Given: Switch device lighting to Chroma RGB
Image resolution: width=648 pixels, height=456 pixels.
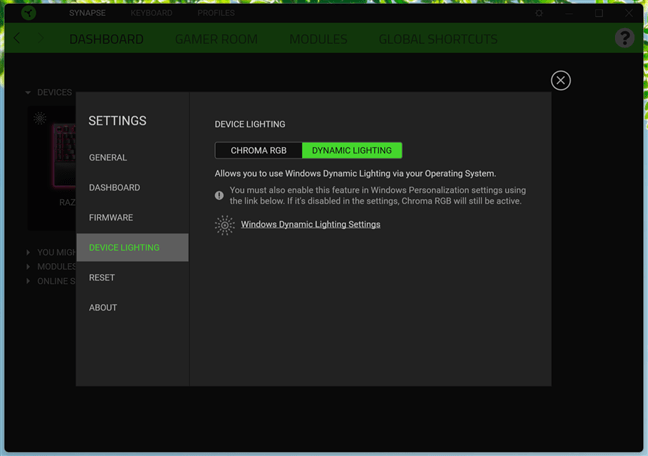Looking at the screenshot, I should (x=258, y=151).
